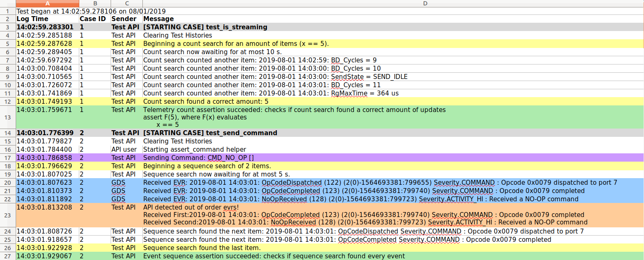The image size is (644, 260).
Task: Select row 17 by clicking its row number
Action: coord(7,157)
